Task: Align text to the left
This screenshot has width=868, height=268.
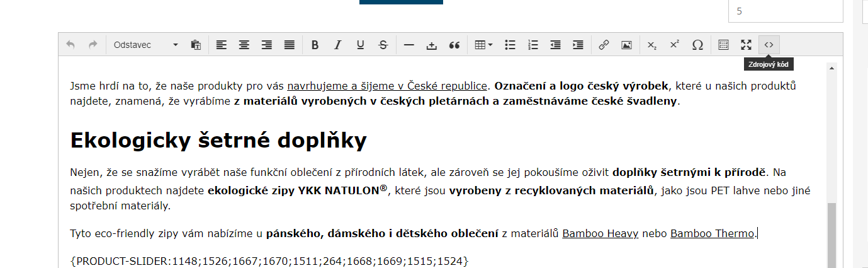Action: pos(221,45)
